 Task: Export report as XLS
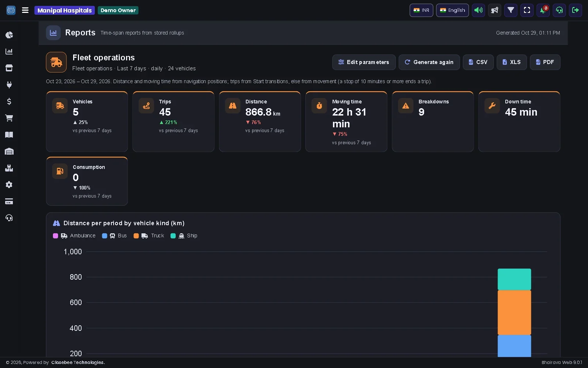click(512, 62)
